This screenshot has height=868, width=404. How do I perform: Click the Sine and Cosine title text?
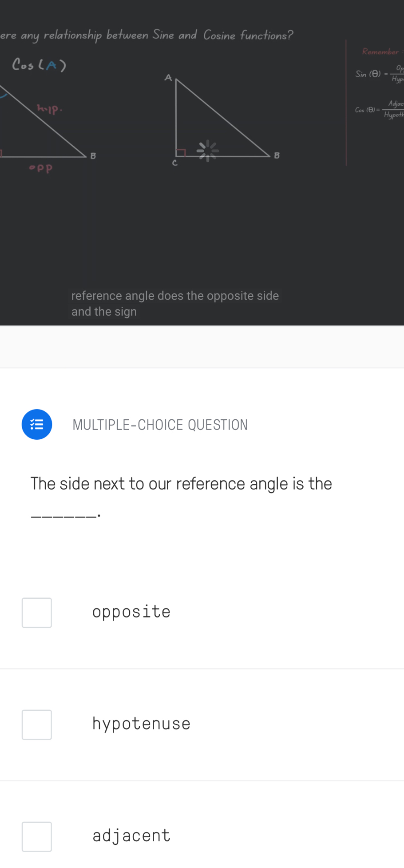(x=147, y=35)
